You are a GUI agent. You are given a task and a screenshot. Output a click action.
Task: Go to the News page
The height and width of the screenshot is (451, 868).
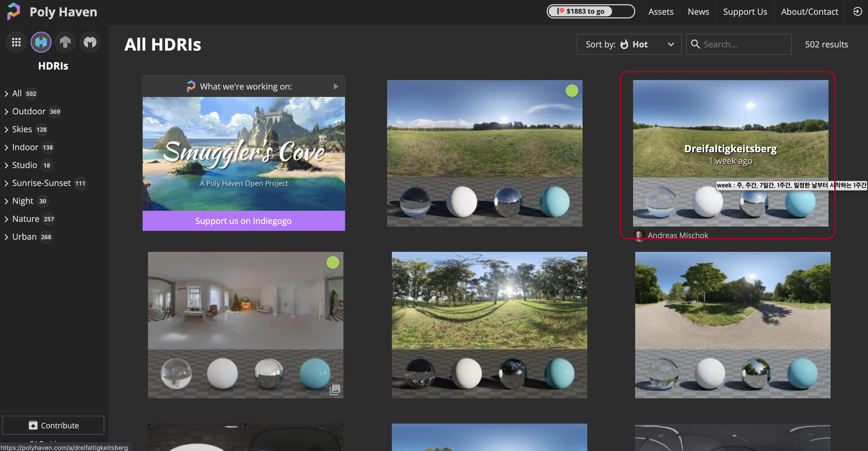[x=698, y=12]
